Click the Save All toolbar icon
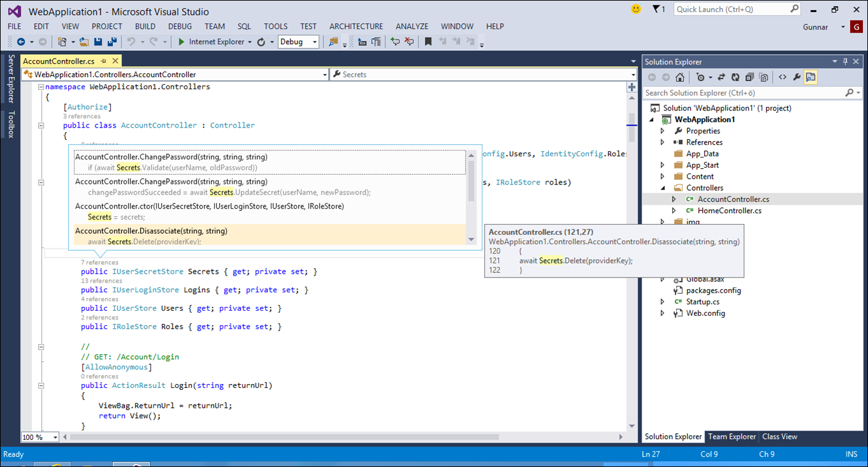This screenshot has width=868, height=467. (x=112, y=42)
